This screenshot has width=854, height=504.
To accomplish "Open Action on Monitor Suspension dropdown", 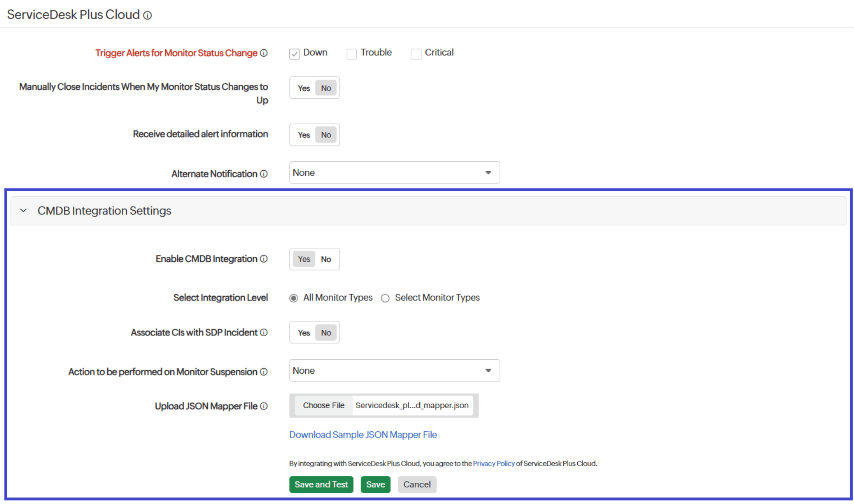I will coord(394,371).
